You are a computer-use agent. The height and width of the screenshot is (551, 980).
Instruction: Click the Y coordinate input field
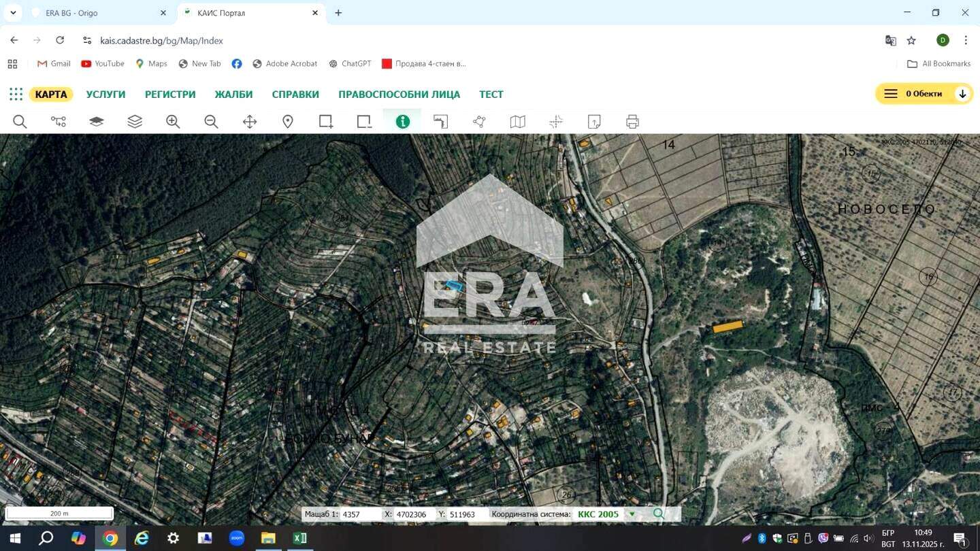(468, 514)
